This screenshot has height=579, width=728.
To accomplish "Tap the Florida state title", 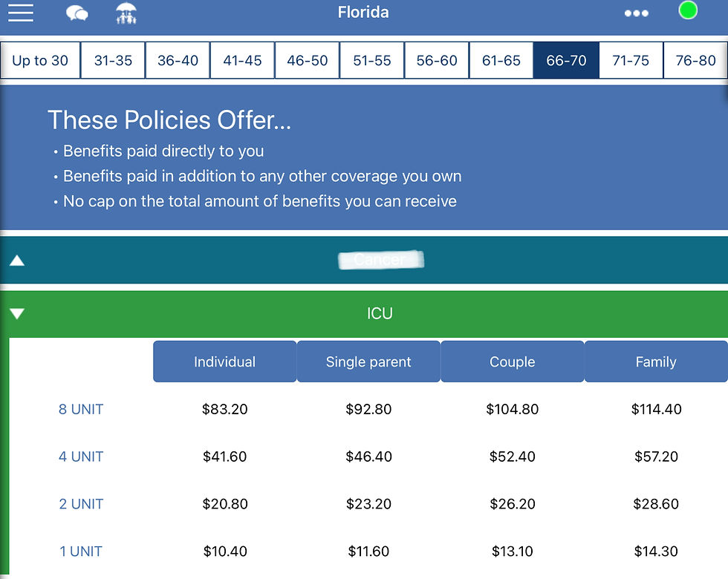I will tap(363, 12).
